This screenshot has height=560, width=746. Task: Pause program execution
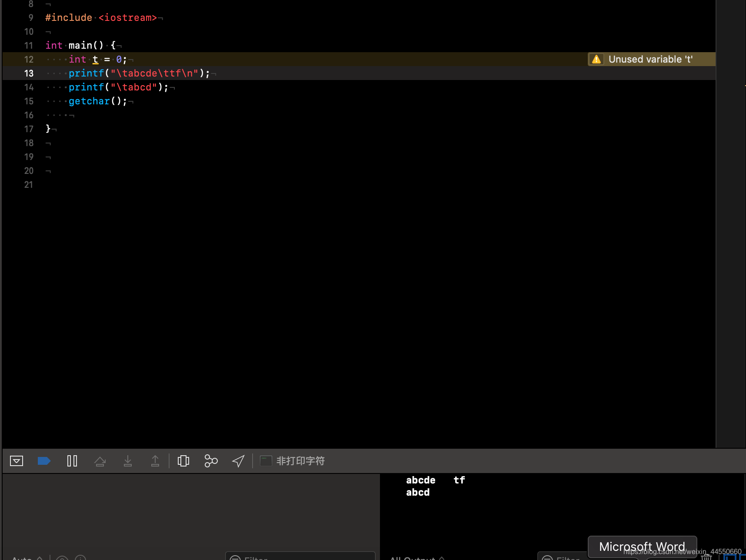(x=72, y=461)
